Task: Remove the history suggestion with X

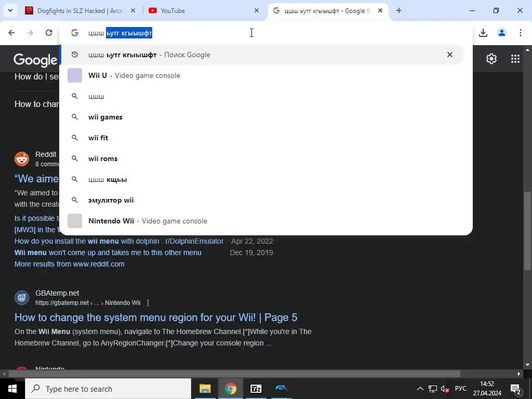Action: (x=450, y=55)
